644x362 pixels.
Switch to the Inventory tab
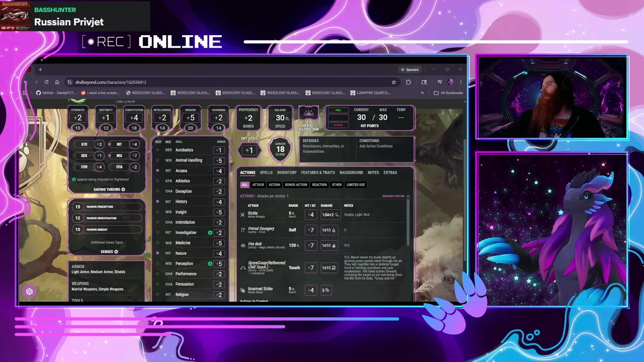(287, 172)
